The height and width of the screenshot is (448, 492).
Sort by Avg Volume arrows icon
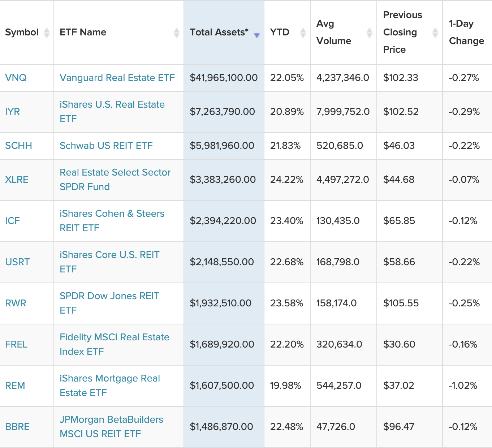point(369,33)
